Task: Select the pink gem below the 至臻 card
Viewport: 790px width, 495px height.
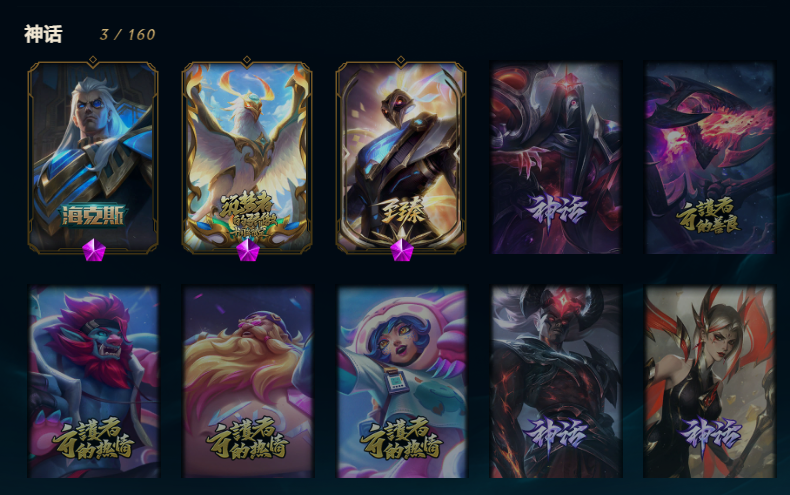Action: [402, 250]
